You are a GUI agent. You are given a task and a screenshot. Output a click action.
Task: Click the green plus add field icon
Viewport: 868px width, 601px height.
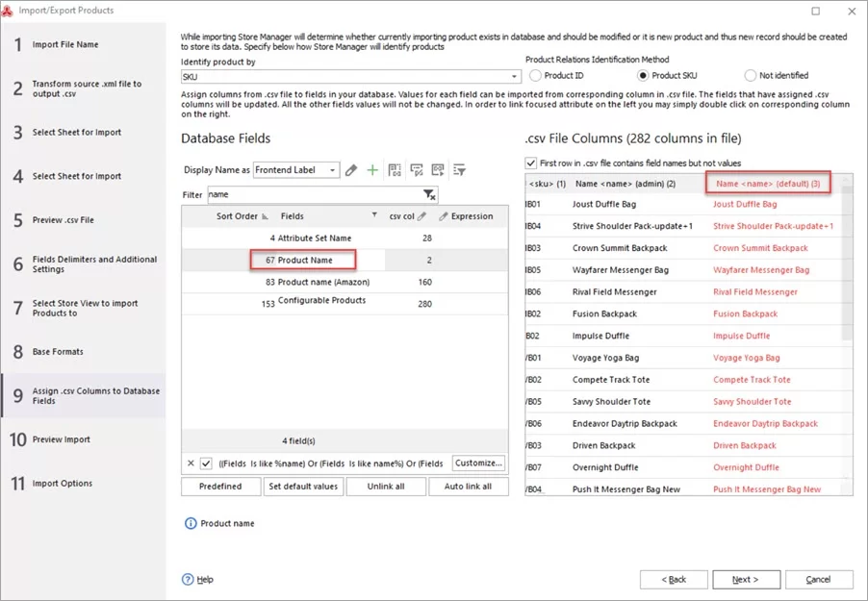tap(372, 170)
